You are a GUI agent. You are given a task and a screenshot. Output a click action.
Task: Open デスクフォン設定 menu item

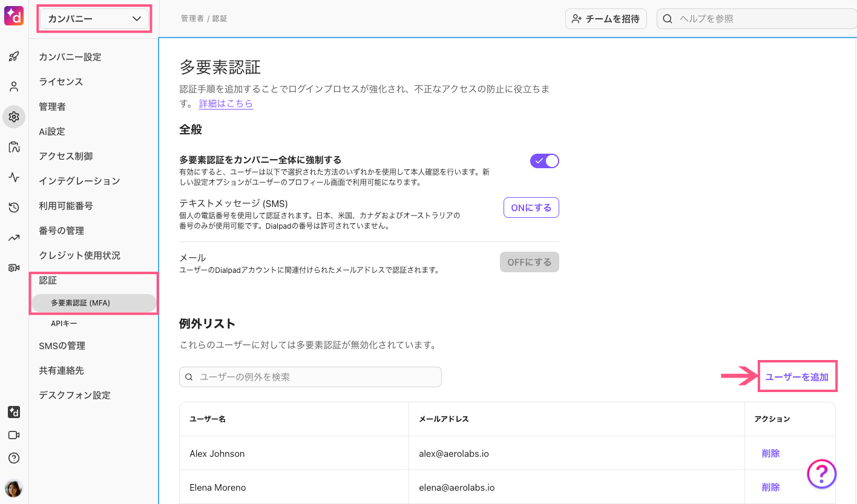pos(74,395)
